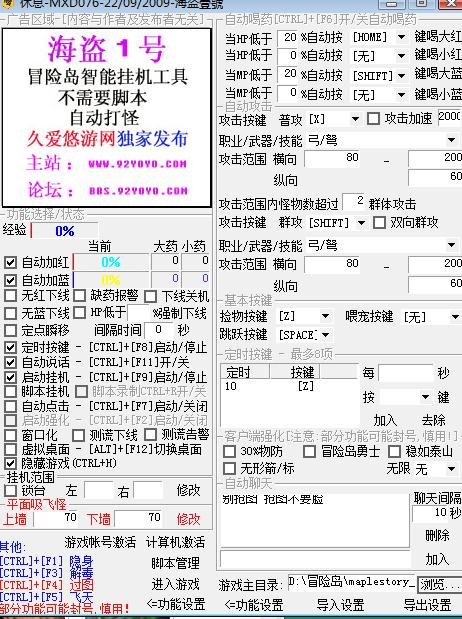Open 脚本管理 script management
Image resolution: width=462 pixels, height=619 pixels.
176,563
